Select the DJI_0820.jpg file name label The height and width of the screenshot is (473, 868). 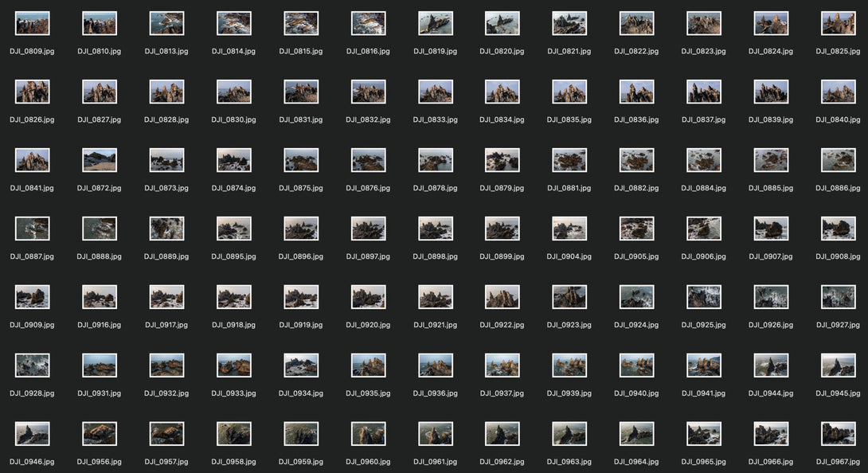[x=502, y=51]
